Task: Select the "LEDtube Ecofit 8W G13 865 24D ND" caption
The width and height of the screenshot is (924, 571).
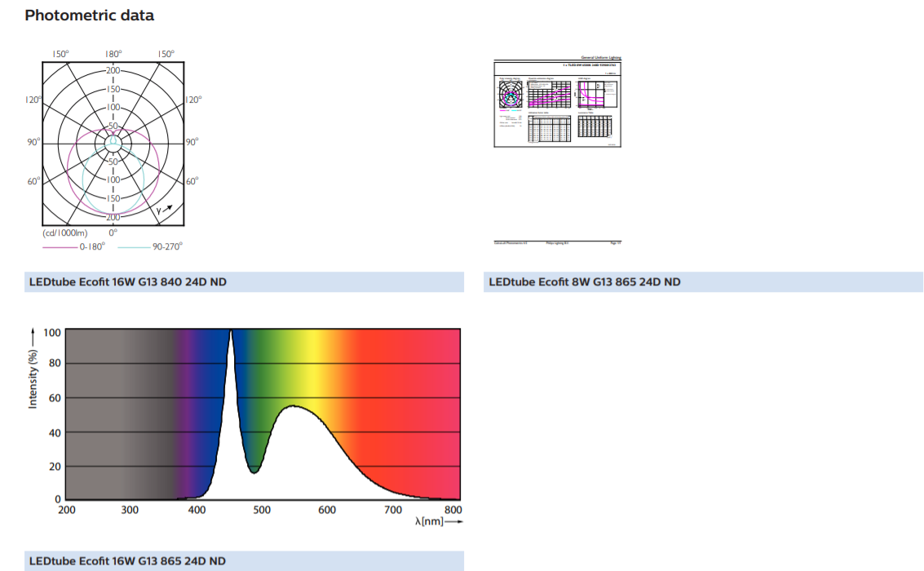Action: 585,282
